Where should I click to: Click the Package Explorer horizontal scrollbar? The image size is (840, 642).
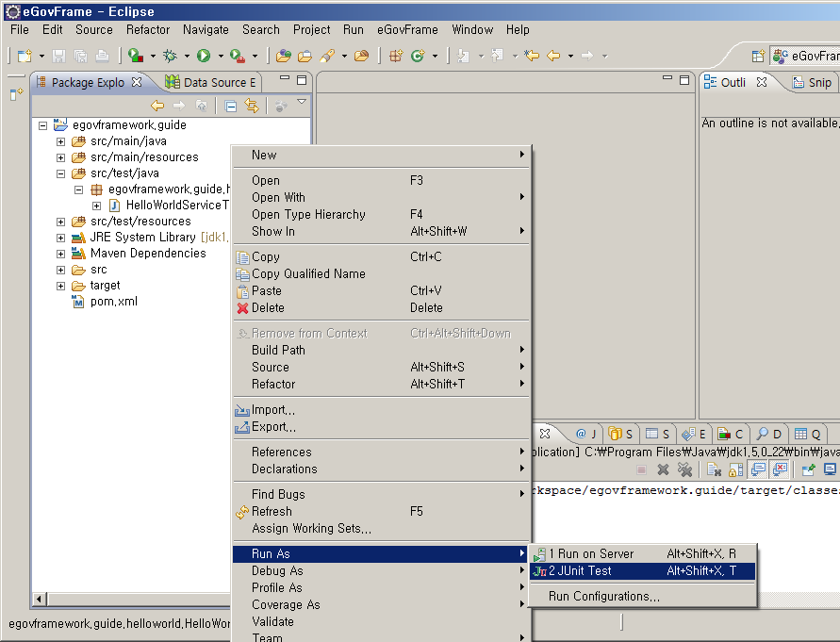pyautogui.click(x=132, y=600)
